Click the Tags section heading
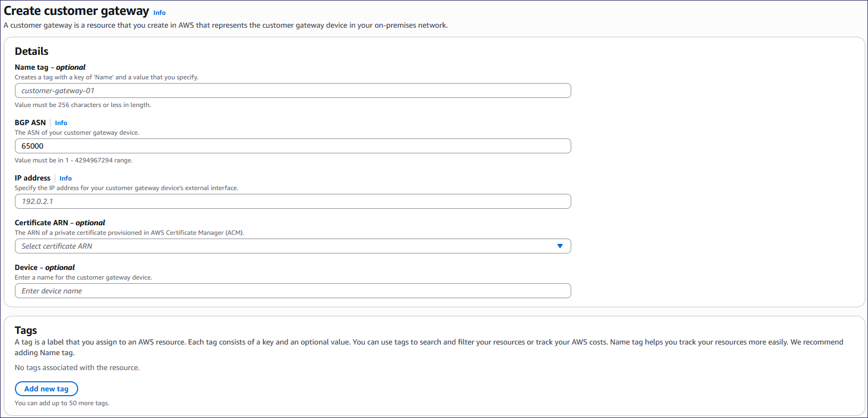This screenshot has width=868, height=418. [x=26, y=330]
